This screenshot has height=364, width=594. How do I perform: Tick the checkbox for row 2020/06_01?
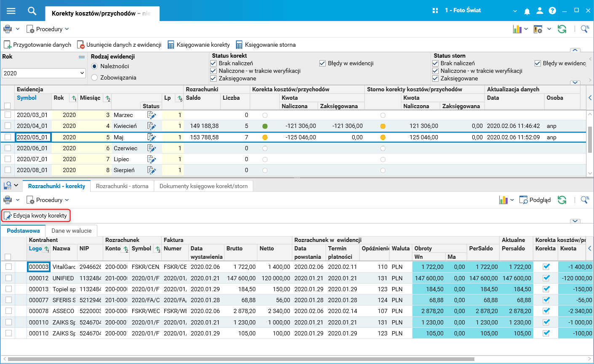tap(8, 148)
